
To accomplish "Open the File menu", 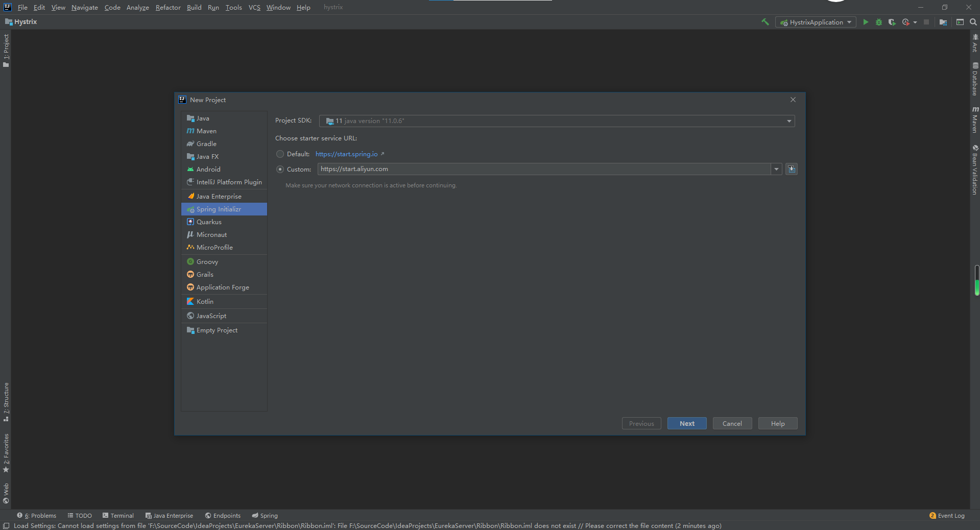I will tap(22, 7).
